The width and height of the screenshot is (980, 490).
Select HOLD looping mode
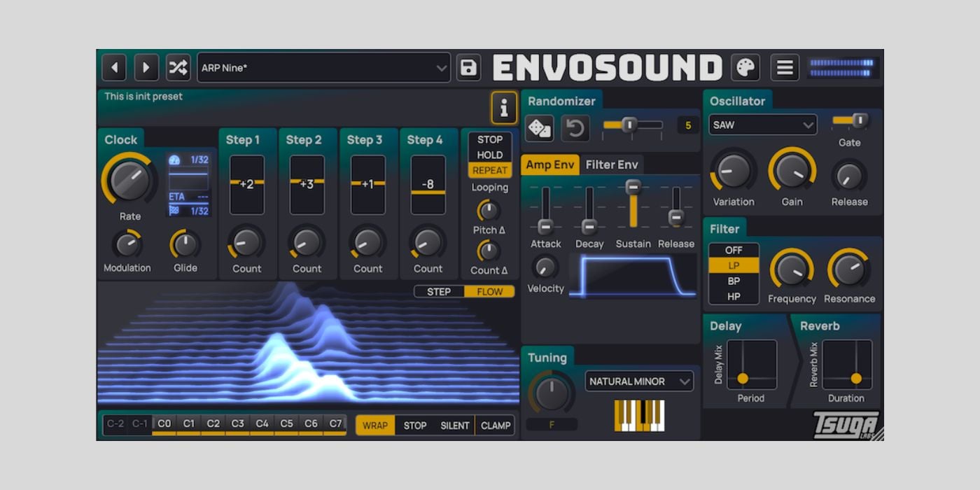coord(489,155)
